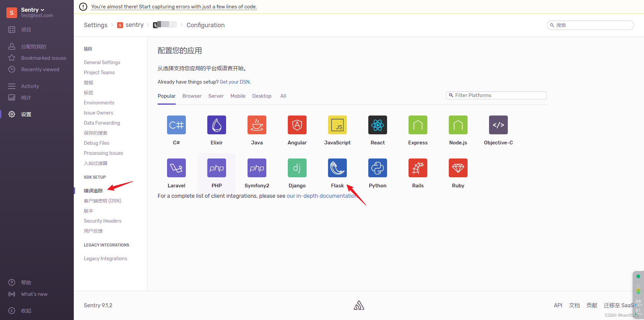
Task: Open Bookmarked issues star icon
Action: pyautogui.click(x=12, y=58)
